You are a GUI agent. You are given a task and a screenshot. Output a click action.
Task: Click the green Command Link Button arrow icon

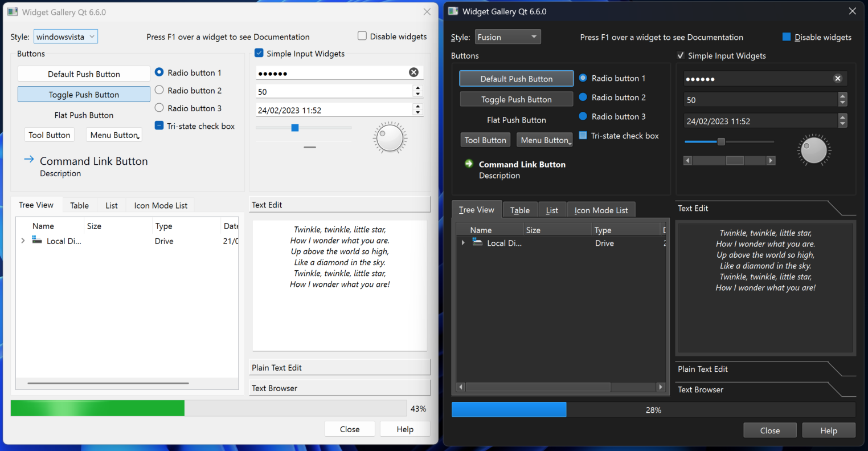468,164
